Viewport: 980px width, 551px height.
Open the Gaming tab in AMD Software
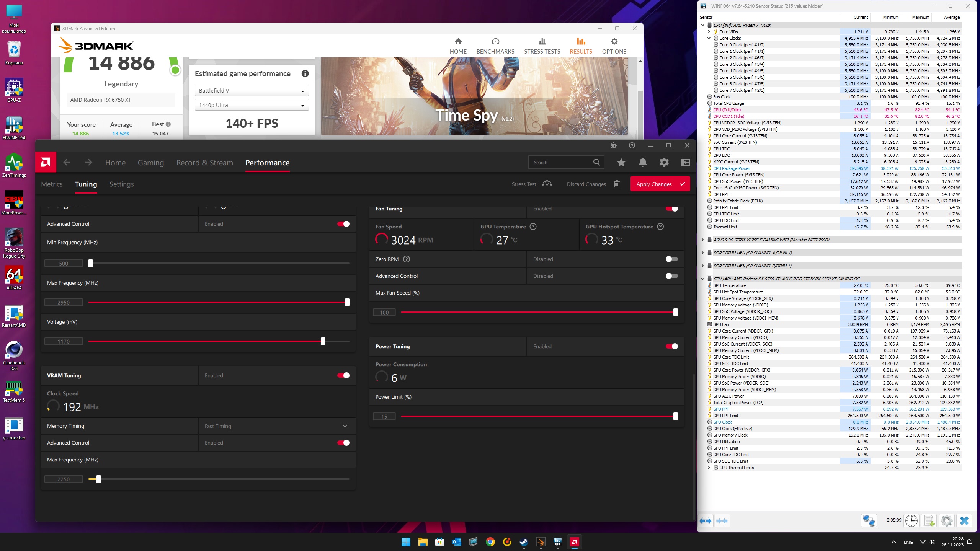tap(150, 163)
